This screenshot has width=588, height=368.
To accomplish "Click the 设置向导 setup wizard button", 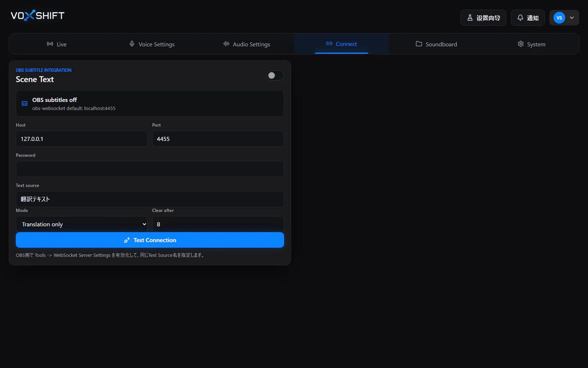I will click(x=483, y=18).
